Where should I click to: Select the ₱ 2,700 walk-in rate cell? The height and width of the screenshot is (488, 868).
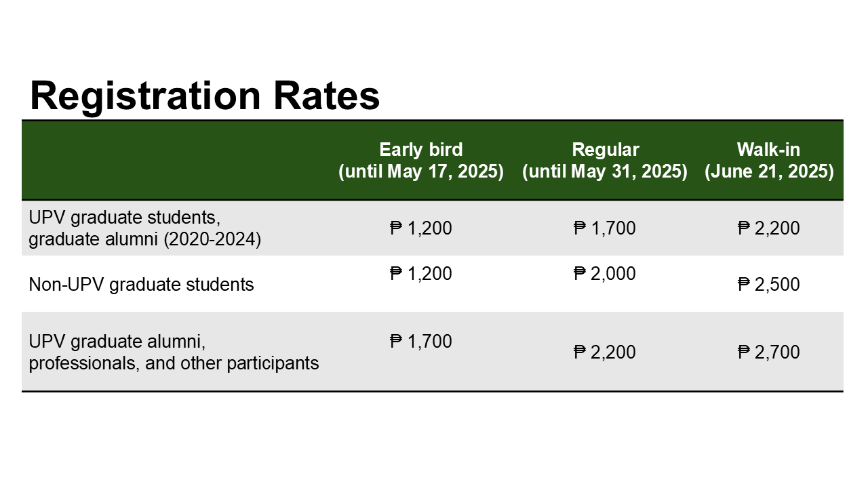pos(769,352)
